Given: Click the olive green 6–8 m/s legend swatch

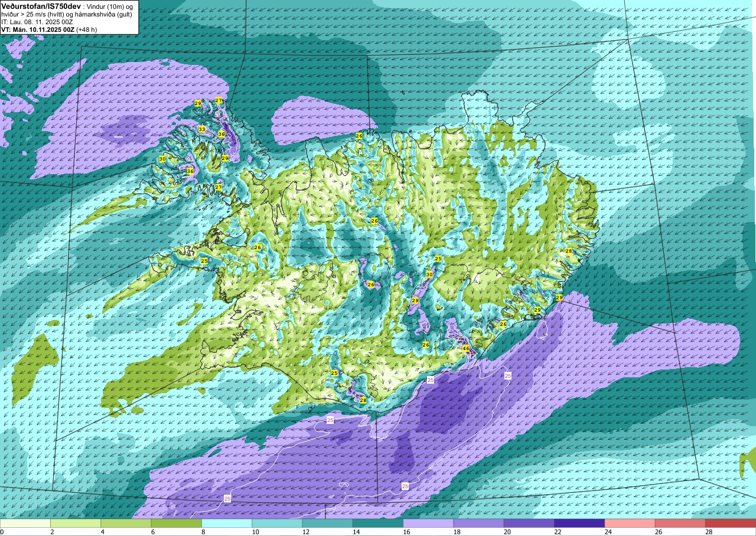Looking at the screenshot, I should (x=177, y=523).
